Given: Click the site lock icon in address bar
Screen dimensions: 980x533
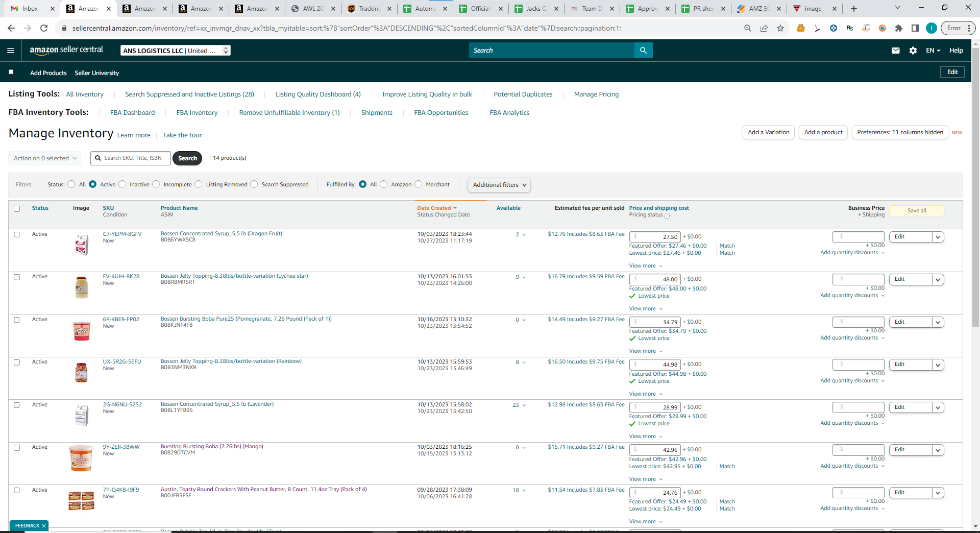Looking at the screenshot, I should click(64, 28).
